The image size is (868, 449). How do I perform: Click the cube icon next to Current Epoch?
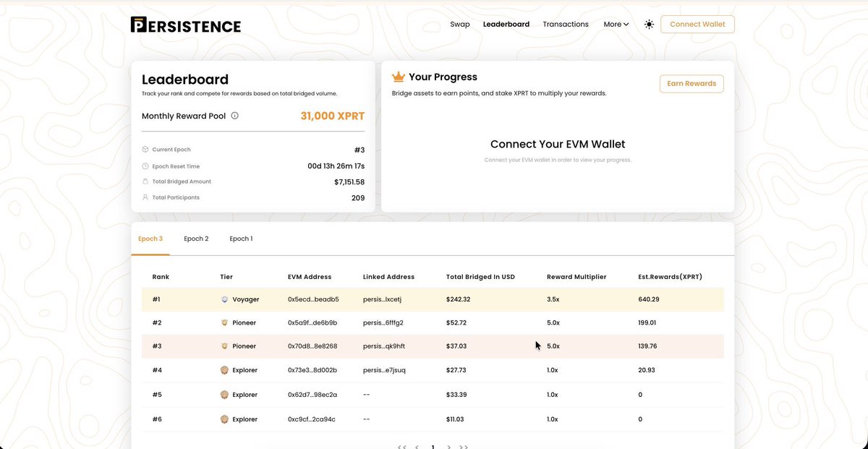145,150
